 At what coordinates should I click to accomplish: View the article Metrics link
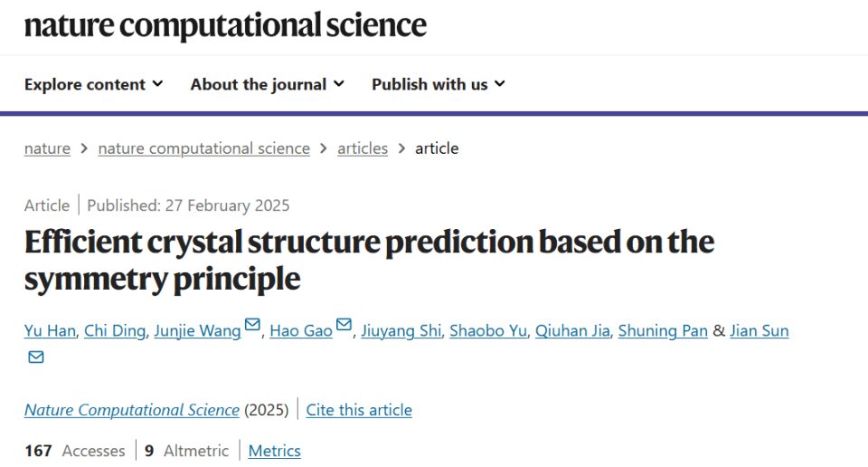click(x=275, y=451)
